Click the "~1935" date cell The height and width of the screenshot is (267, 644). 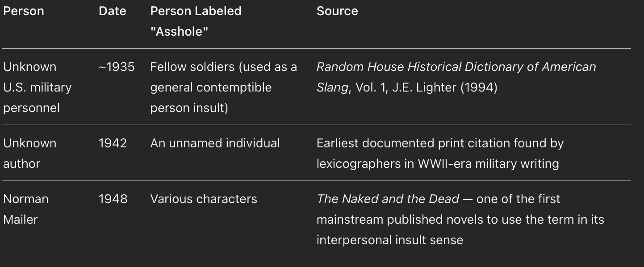point(117,67)
